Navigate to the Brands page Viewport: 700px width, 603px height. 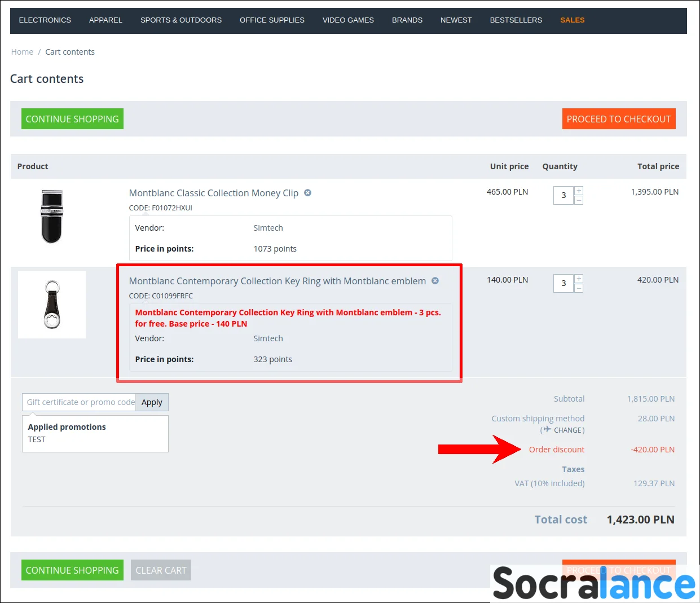[407, 20]
